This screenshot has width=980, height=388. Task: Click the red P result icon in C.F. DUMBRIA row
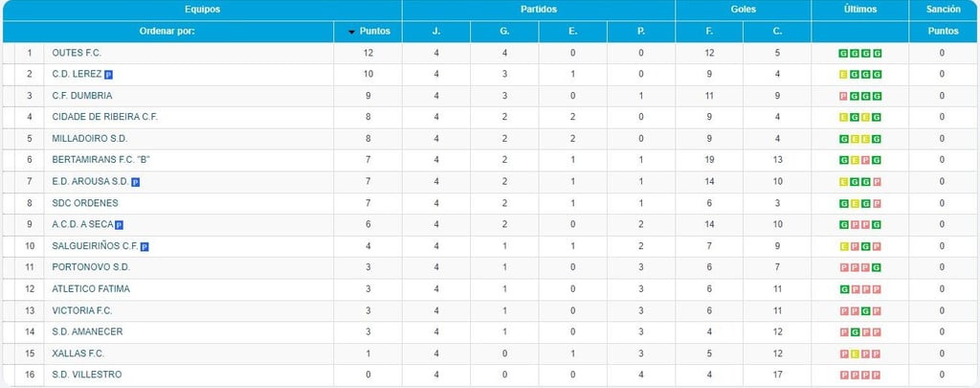pos(843,97)
